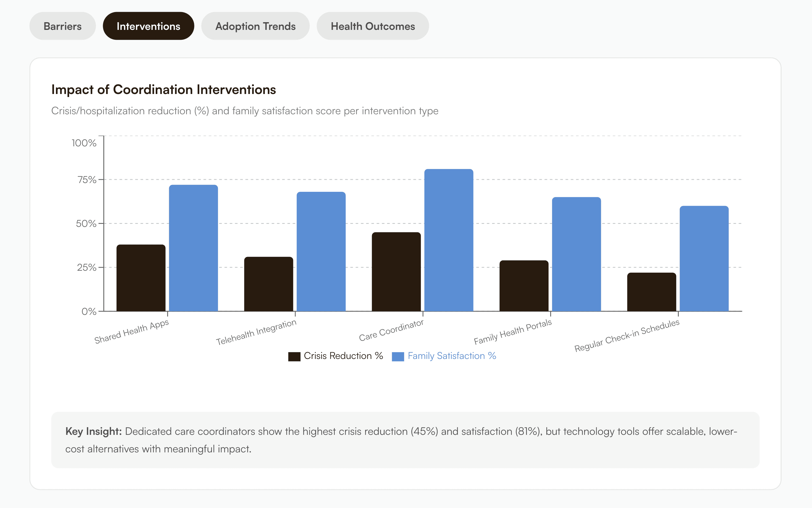Click the blue Family Satisfaction legend swatch
812x508 pixels.
coord(398,356)
